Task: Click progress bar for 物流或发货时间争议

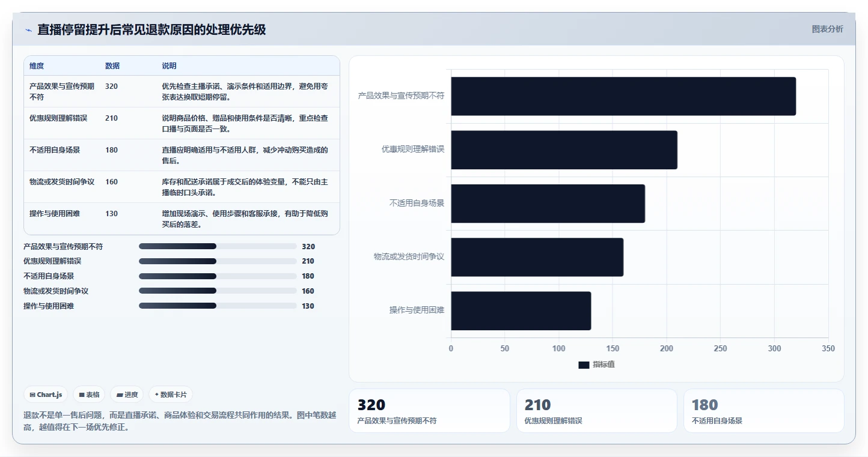Action: [218, 291]
